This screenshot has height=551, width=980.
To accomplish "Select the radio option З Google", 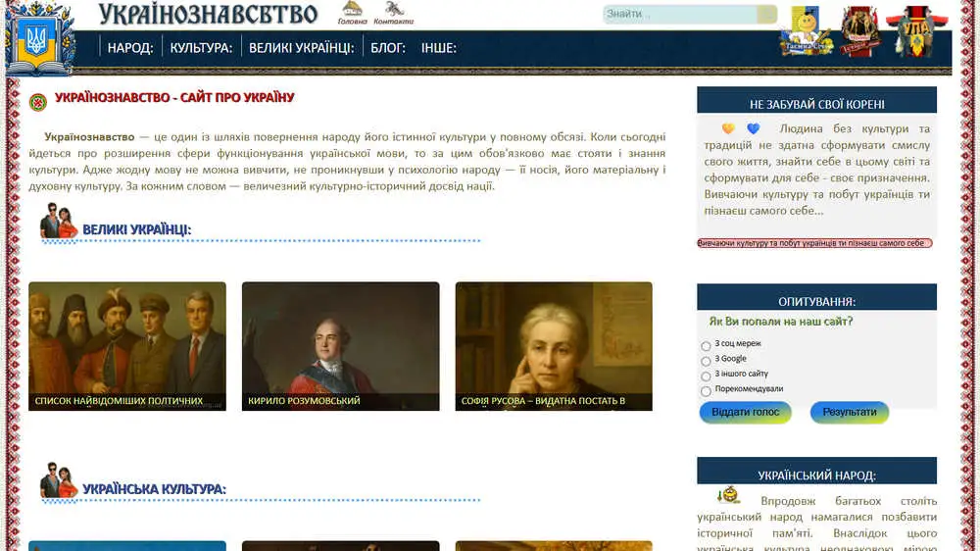I will 706,361.
